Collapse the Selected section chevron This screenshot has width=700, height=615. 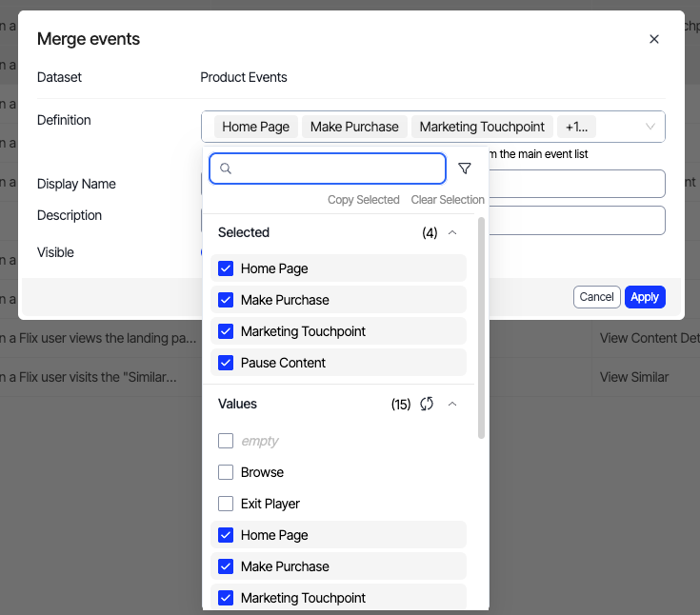tap(452, 232)
